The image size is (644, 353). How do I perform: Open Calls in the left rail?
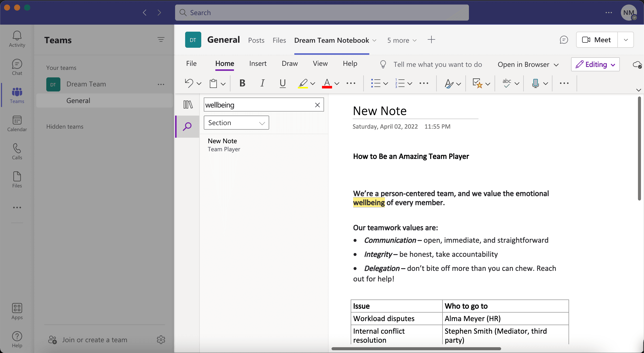[17, 152]
